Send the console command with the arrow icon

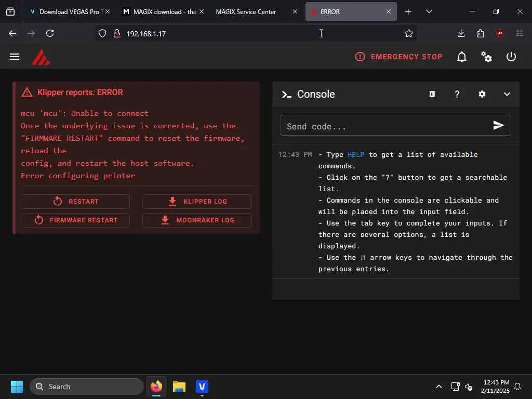click(x=498, y=126)
